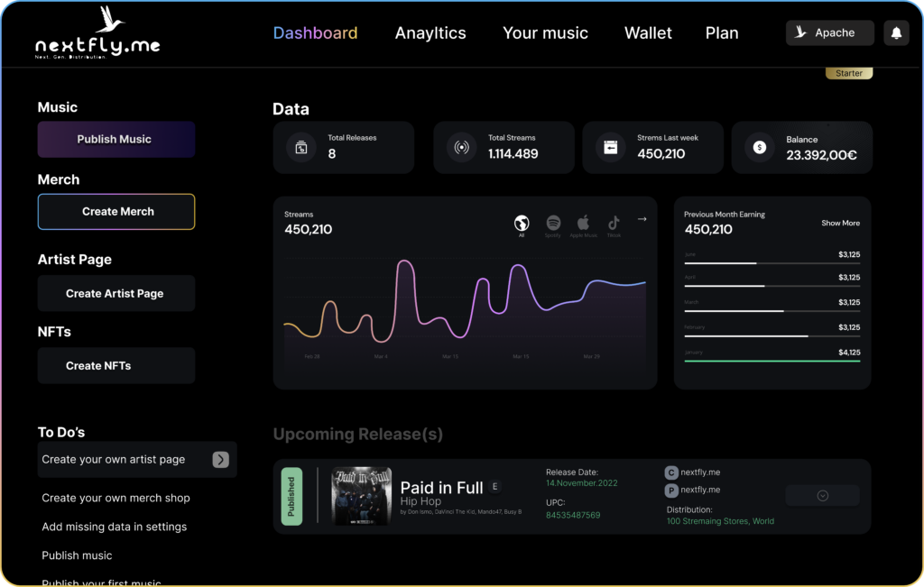Viewport: 924px width, 587px height.
Task: Select the All platforms globe icon
Action: (522, 224)
